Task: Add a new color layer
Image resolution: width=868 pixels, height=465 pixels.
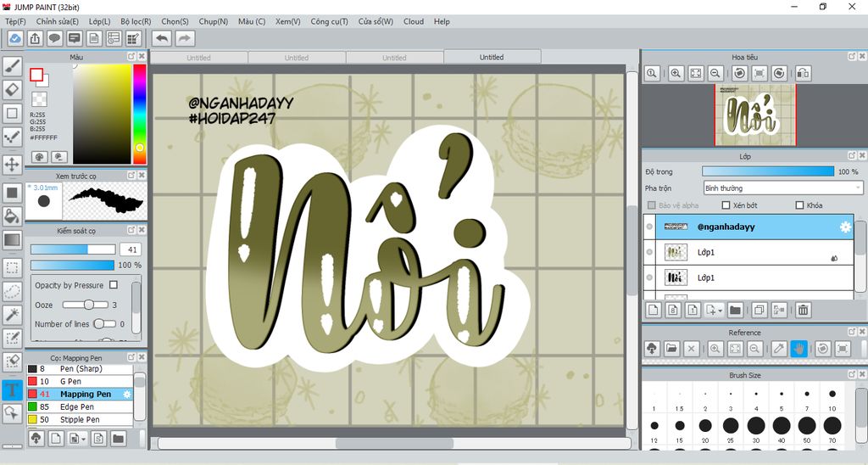Action: pos(654,310)
